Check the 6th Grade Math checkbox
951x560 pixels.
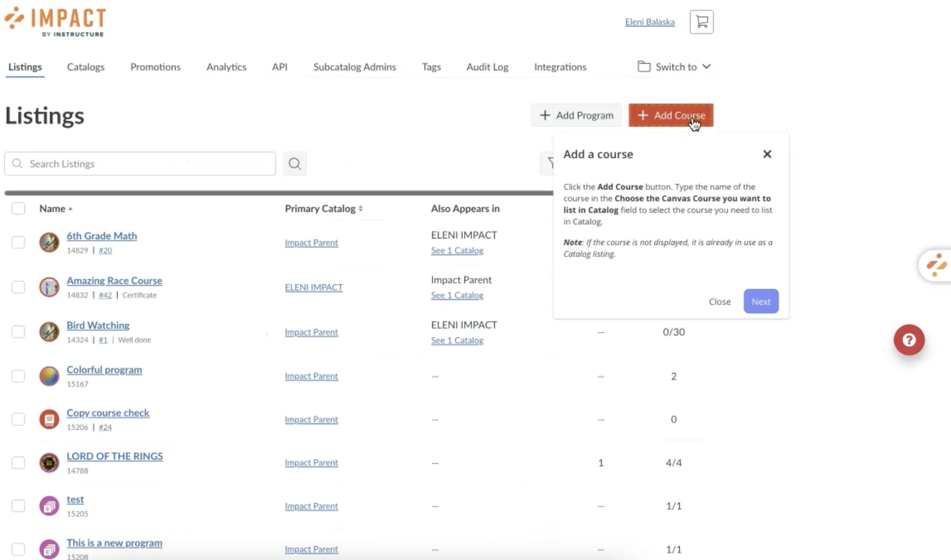click(18, 242)
